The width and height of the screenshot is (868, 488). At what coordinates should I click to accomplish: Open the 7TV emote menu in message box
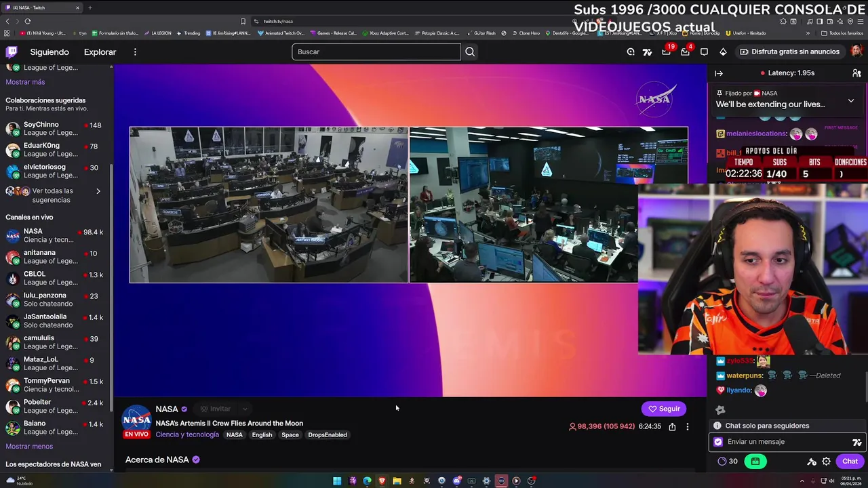tap(856, 442)
